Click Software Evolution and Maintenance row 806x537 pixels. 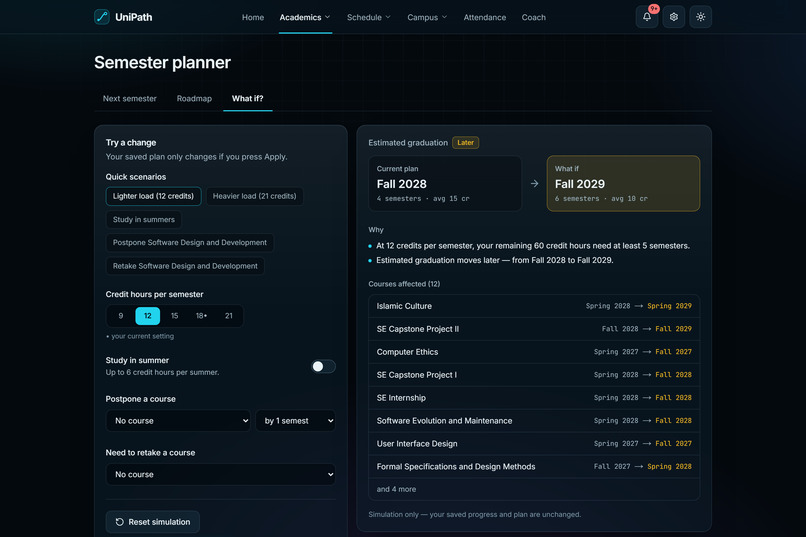[534, 420]
